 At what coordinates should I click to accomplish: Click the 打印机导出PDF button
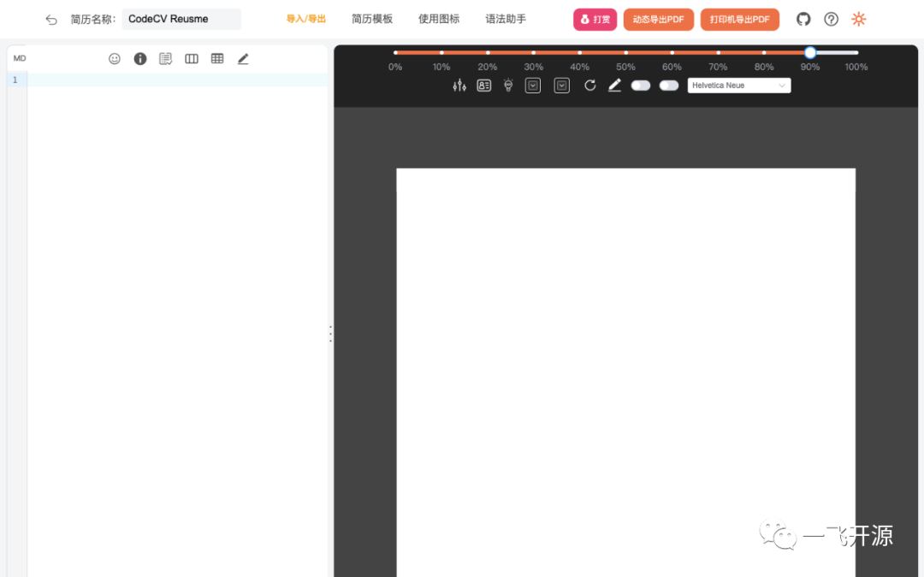point(739,20)
